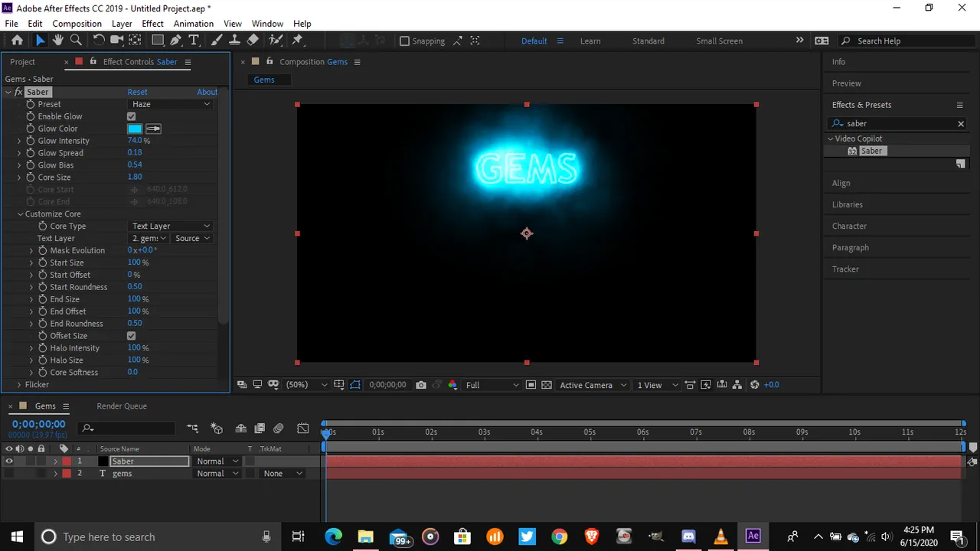The width and height of the screenshot is (980, 551).
Task: Open the Active Camera dropdown
Action: [x=593, y=385]
